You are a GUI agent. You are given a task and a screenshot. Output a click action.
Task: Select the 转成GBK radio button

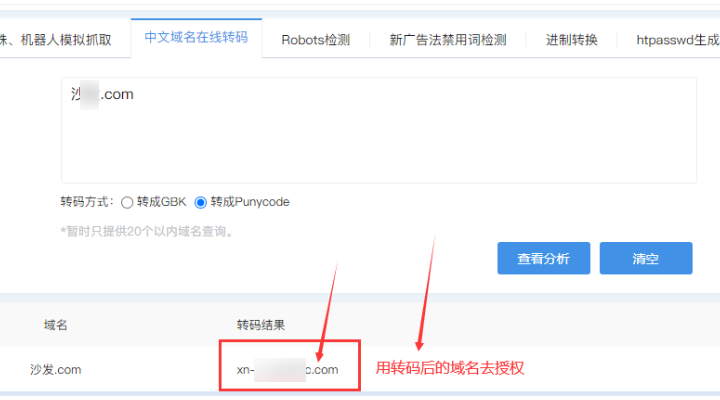[x=127, y=202]
